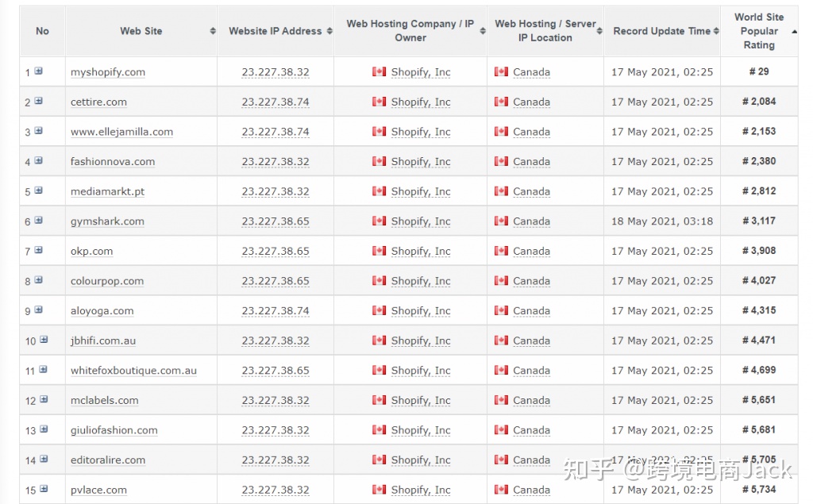Expand row 5 details for mediamarkt.pt

38,190
